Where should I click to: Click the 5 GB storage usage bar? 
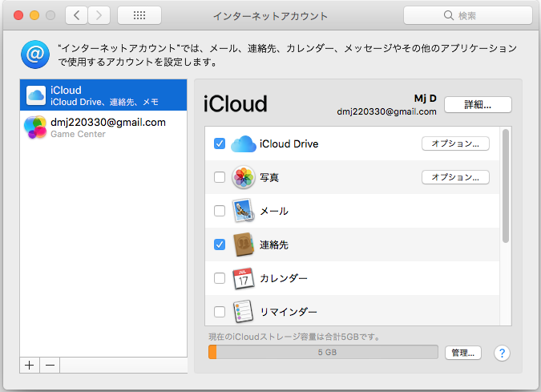pyautogui.click(x=323, y=352)
